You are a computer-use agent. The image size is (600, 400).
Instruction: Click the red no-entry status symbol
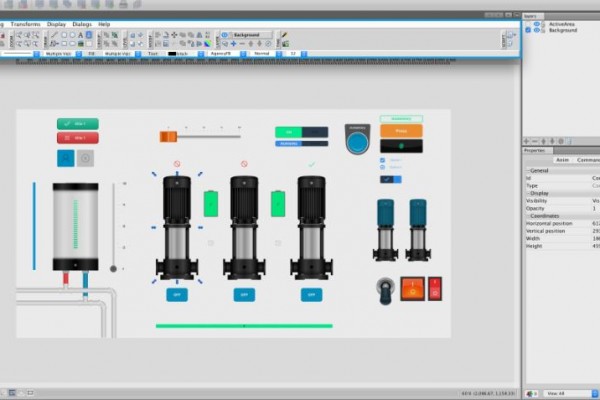tap(177, 164)
